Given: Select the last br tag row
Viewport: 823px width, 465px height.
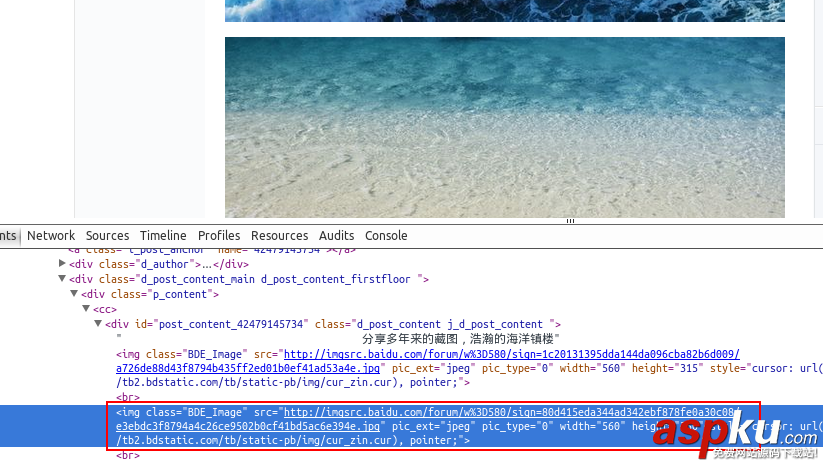Looking at the screenshot, I should pyautogui.click(x=128, y=455).
